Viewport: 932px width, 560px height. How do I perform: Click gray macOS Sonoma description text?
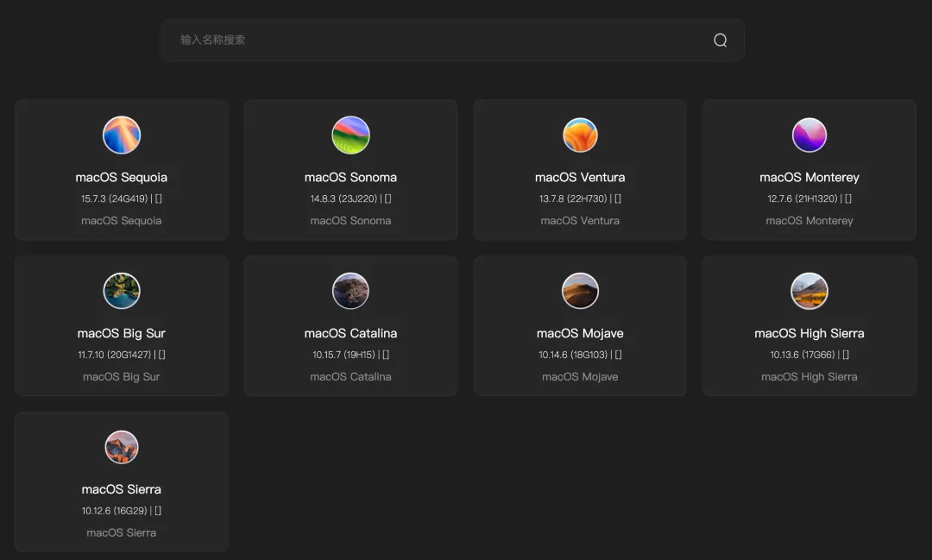tap(350, 221)
